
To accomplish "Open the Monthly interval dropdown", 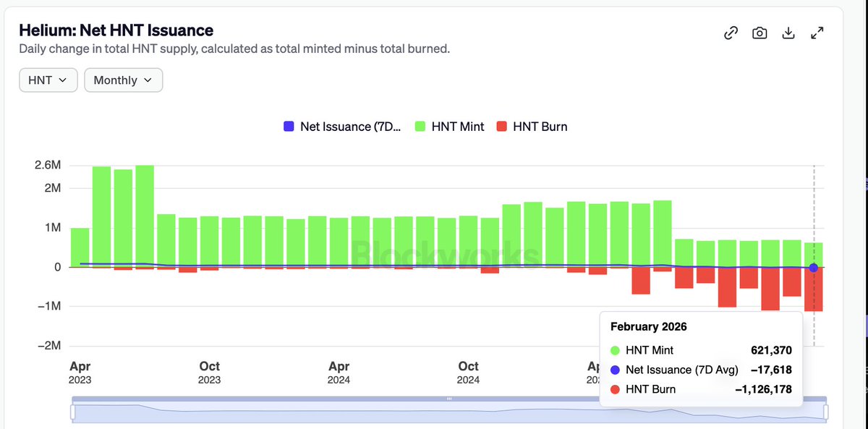I will click(124, 80).
